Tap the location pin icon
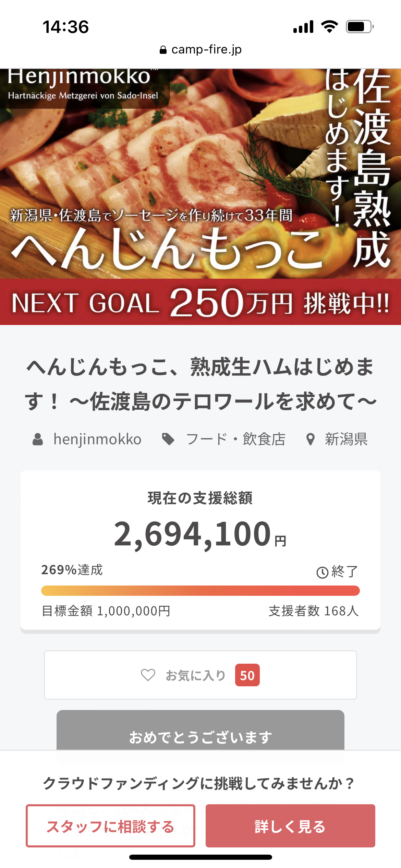Image resolution: width=401 pixels, height=868 pixels. [x=311, y=439]
